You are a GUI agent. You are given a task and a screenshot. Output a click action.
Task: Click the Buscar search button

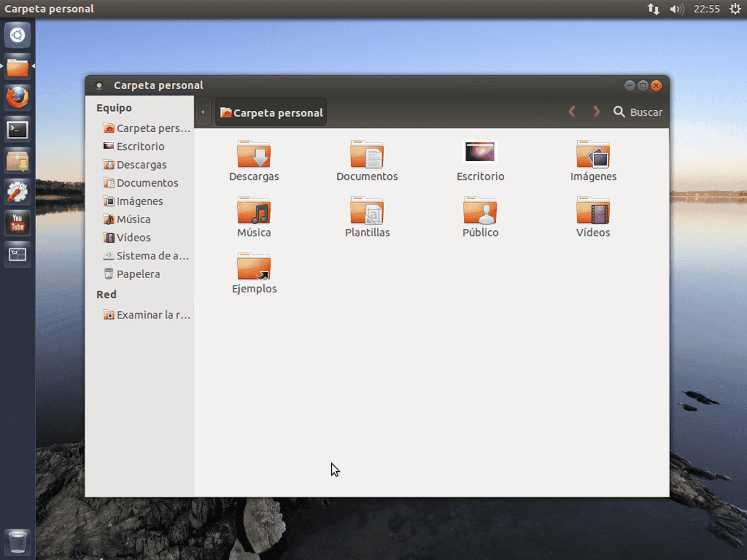(x=638, y=112)
